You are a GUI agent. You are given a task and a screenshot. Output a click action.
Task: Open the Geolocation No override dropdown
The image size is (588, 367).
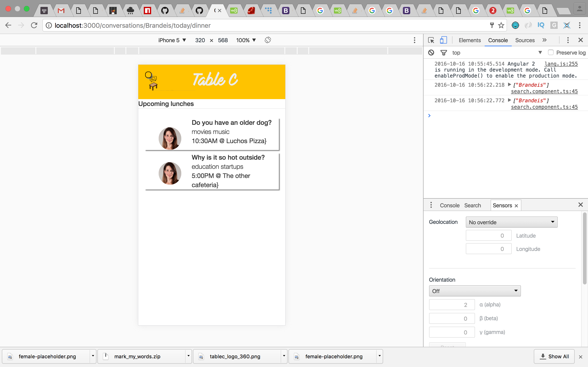[x=511, y=222]
